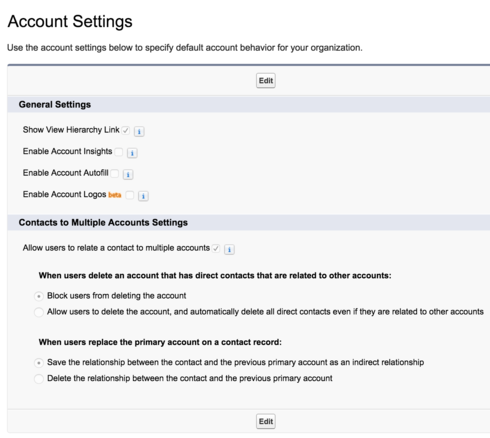Screen dimensions: 490x438
Task: Toggle checkbox allowing contacts on multiple accounts
Action: pos(216,248)
